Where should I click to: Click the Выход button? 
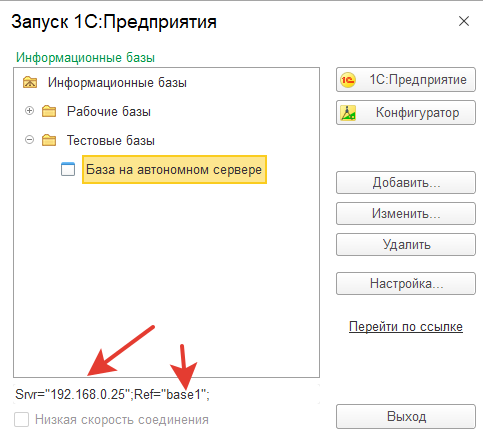click(406, 417)
